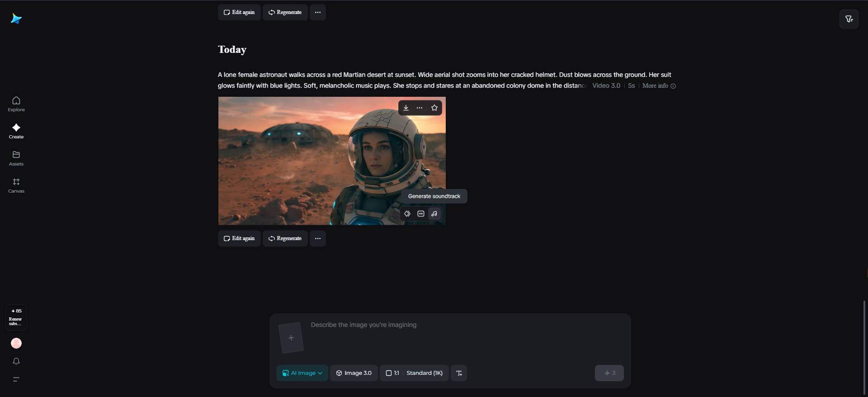Open the filter icon at top right
This screenshot has height=397, width=868.
pos(849,19)
